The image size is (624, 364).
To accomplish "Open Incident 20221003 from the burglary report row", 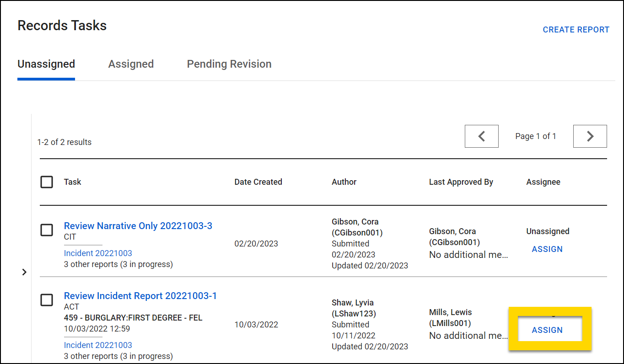I will click(97, 345).
